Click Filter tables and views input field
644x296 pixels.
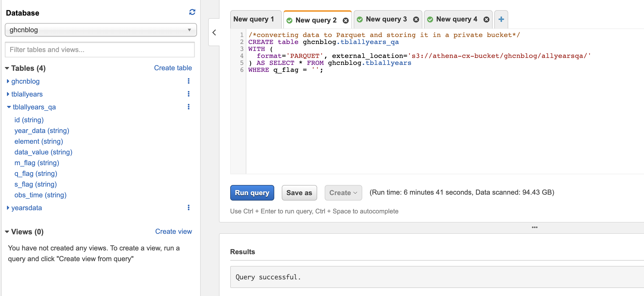[100, 49]
